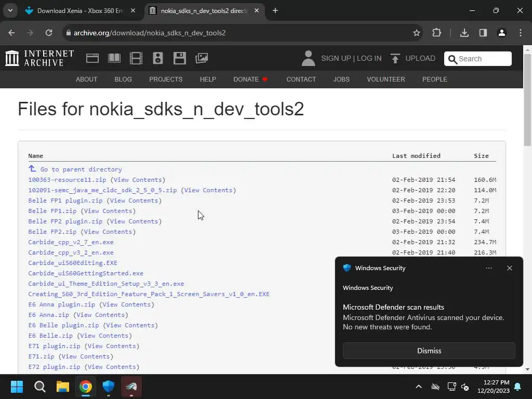Open the VOLUNTEER menu item

coord(386,79)
